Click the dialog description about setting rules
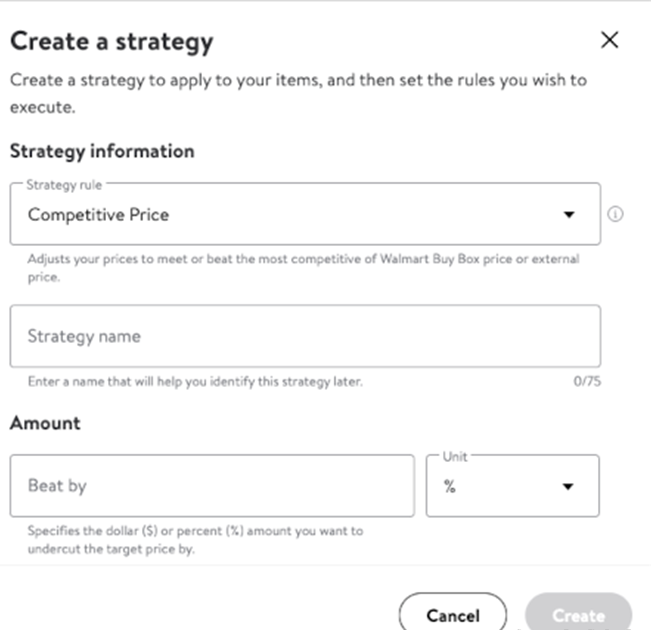651x630 pixels. click(299, 93)
